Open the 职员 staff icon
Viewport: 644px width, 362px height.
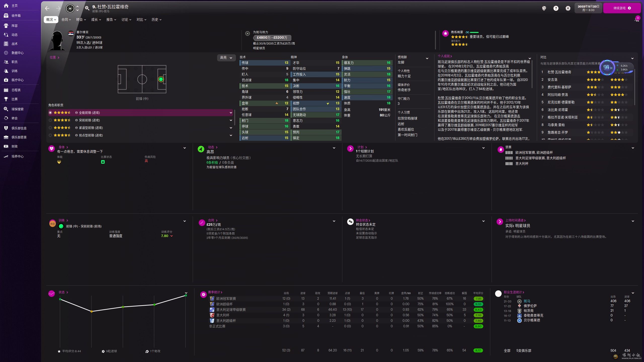point(6,62)
